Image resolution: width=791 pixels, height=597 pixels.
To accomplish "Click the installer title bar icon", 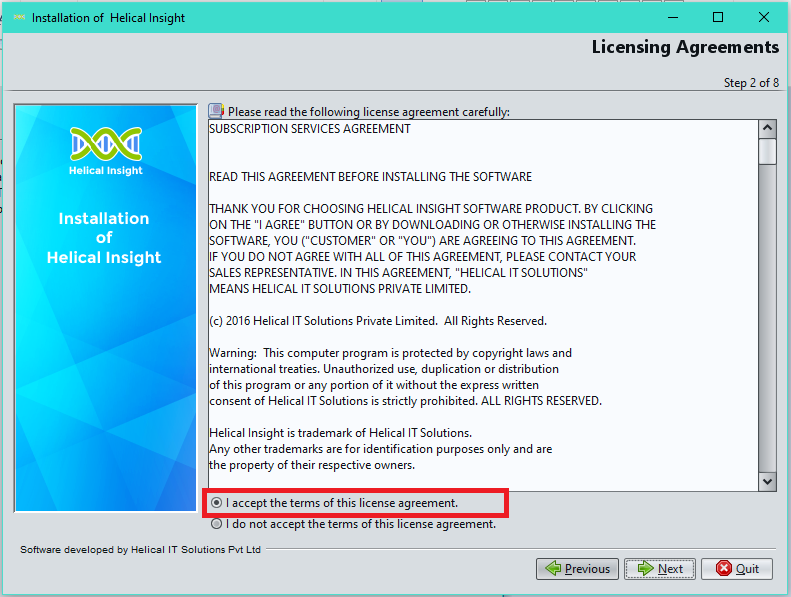I will 19,17.
